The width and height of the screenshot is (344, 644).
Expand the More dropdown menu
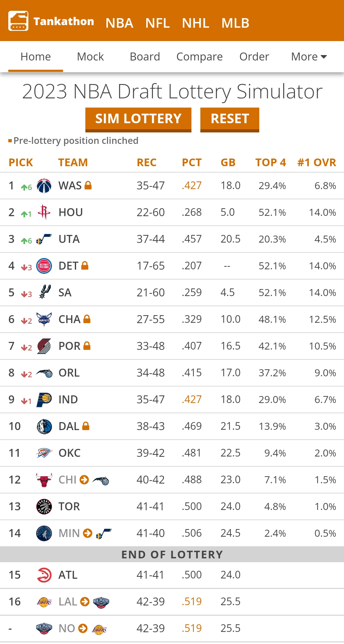tap(309, 57)
